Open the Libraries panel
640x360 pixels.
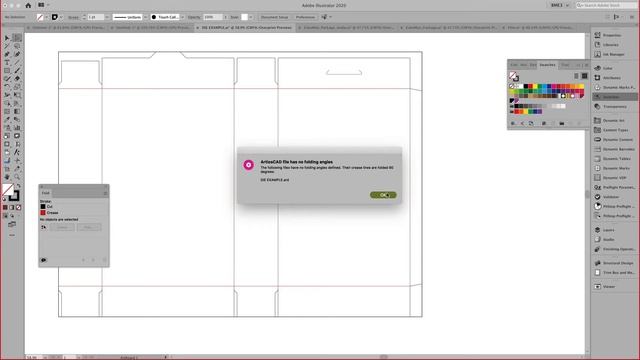click(x=612, y=44)
